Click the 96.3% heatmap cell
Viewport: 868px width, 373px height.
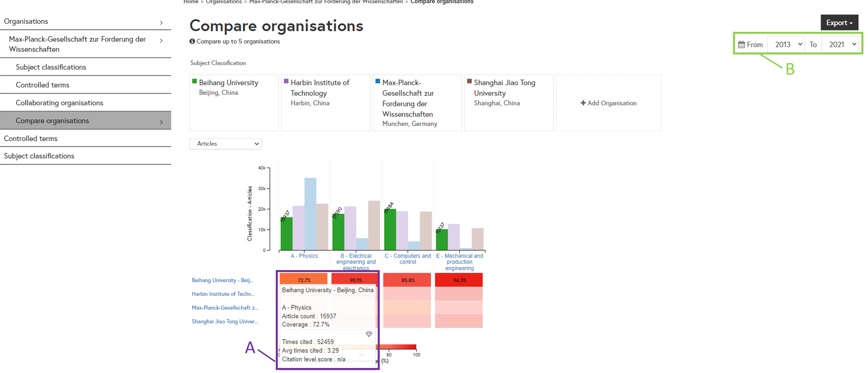[459, 280]
